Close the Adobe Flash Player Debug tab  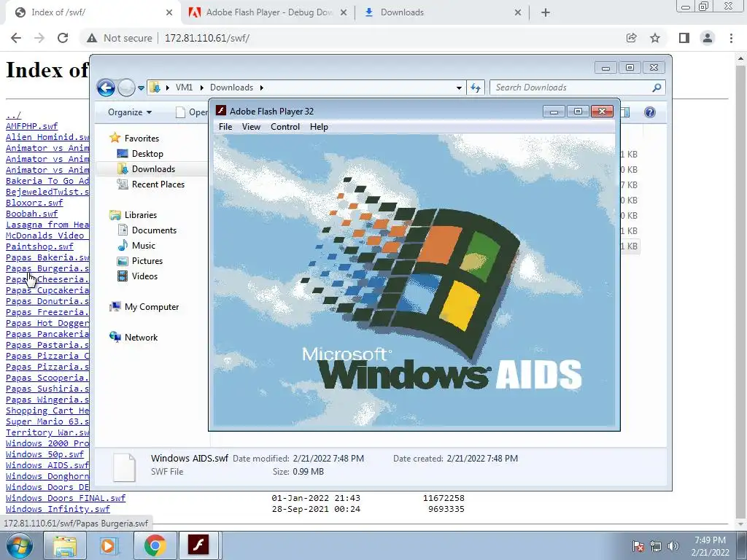click(x=343, y=12)
